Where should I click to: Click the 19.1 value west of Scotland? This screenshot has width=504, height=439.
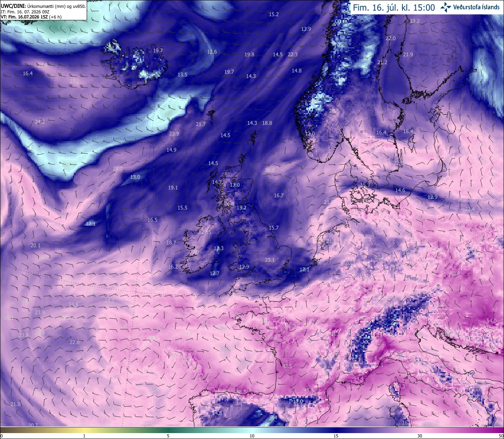(x=173, y=188)
